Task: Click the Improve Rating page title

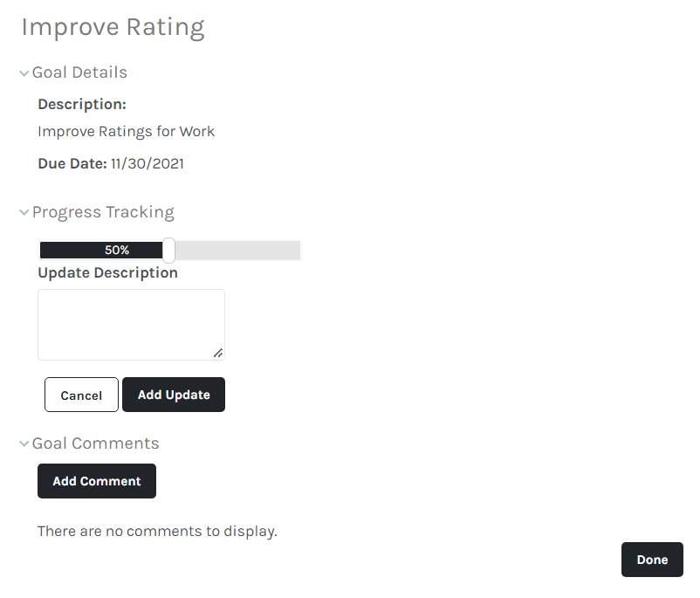Action: pyautogui.click(x=113, y=27)
